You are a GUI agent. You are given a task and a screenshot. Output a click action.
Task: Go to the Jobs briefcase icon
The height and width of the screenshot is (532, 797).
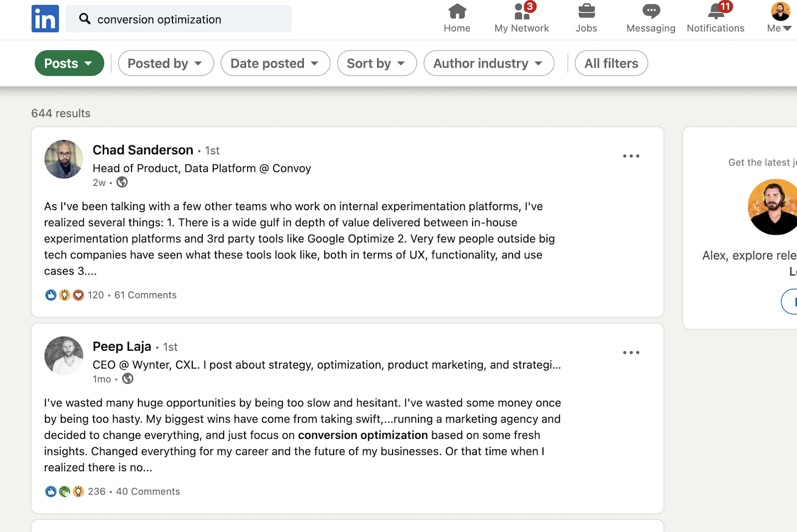pyautogui.click(x=586, y=11)
